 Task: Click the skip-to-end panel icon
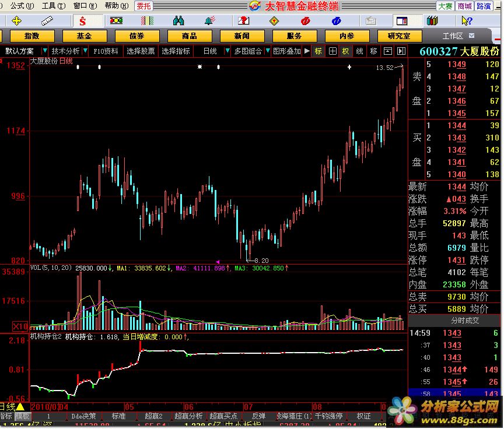click(401, 51)
